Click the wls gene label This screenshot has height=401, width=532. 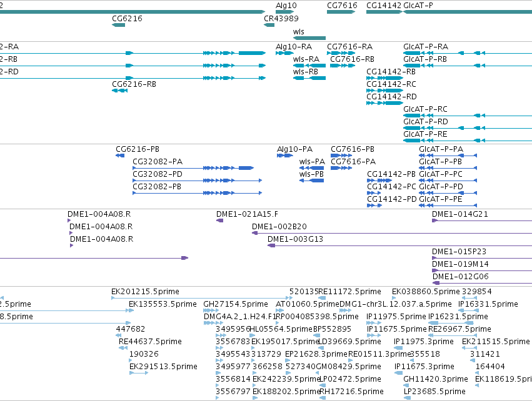click(299, 31)
